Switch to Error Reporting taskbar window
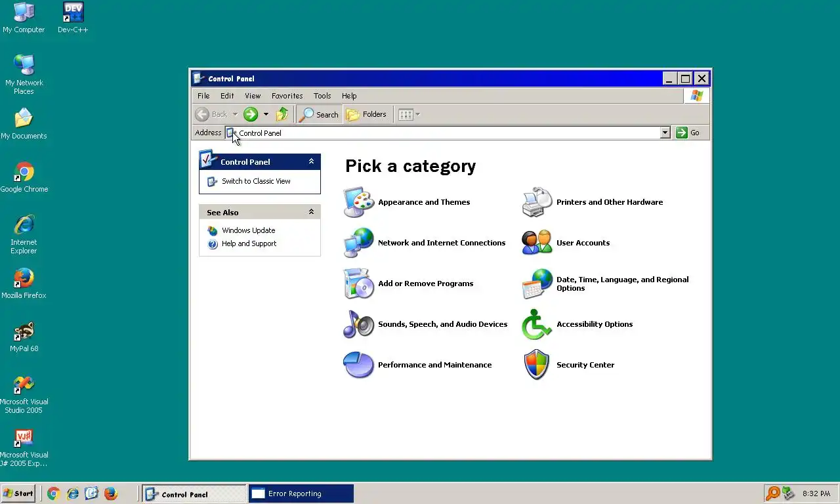 click(301, 493)
